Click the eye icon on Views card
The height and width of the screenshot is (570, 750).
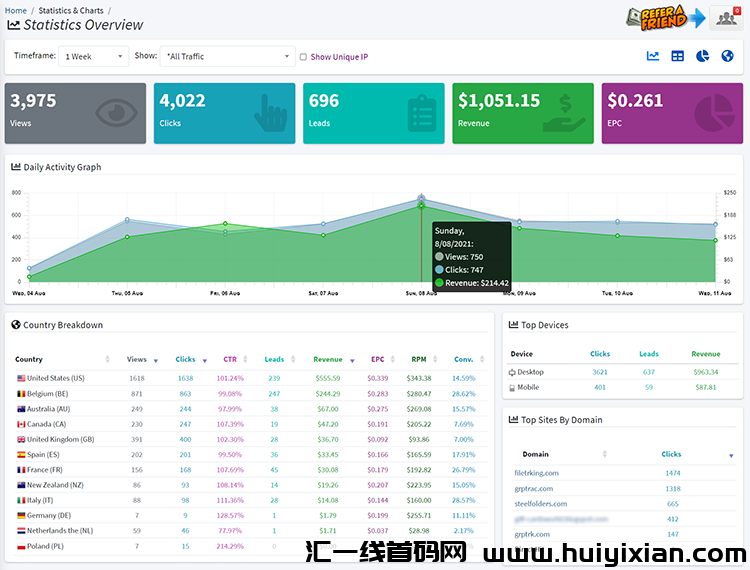tap(116, 113)
